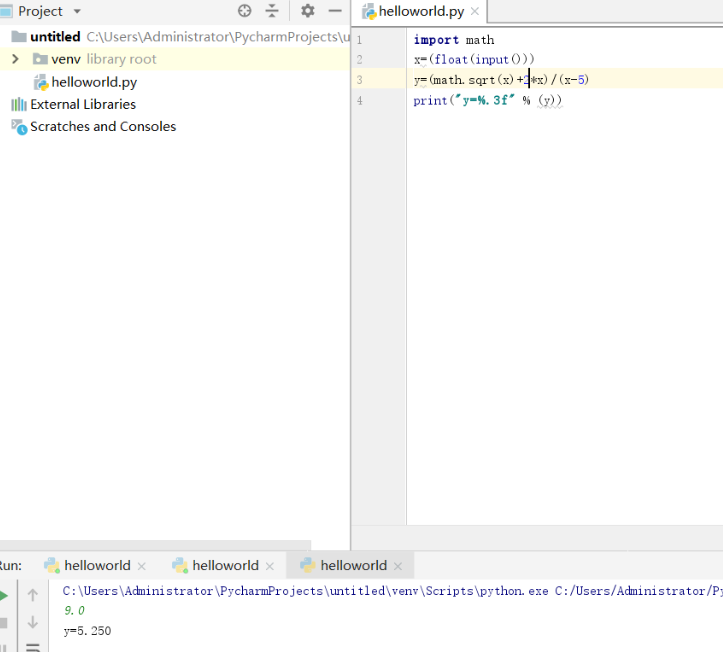Image resolution: width=723 pixels, height=652 pixels.
Task: Click the horizontal scrollbar under Project panel
Action: tap(155, 545)
